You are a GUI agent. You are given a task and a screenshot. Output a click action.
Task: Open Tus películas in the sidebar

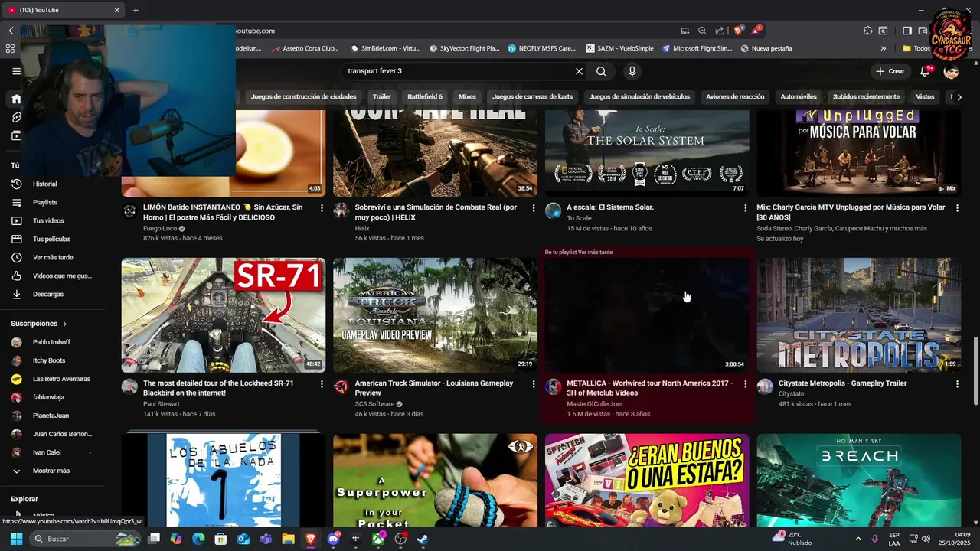pyautogui.click(x=53, y=239)
